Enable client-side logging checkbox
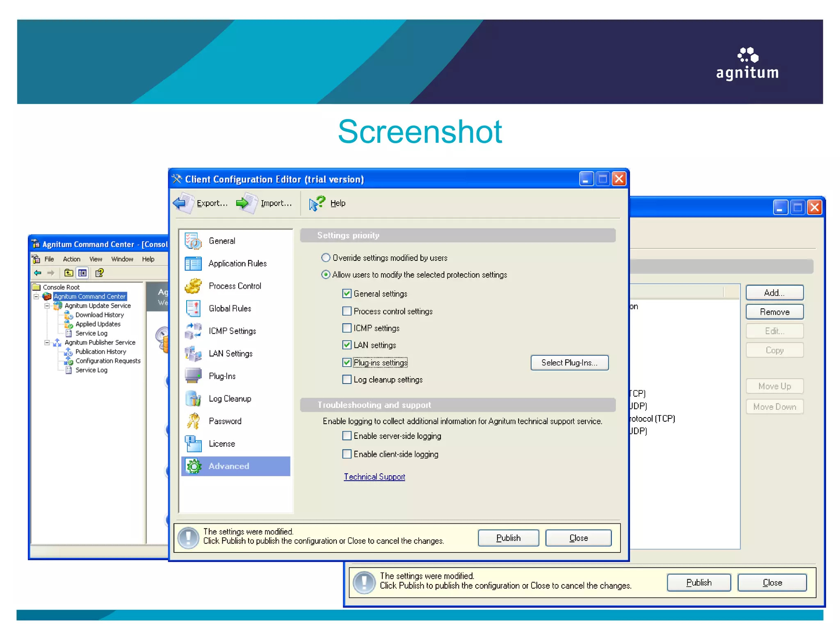This screenshot has width=840, height=630. click(347, 454)
